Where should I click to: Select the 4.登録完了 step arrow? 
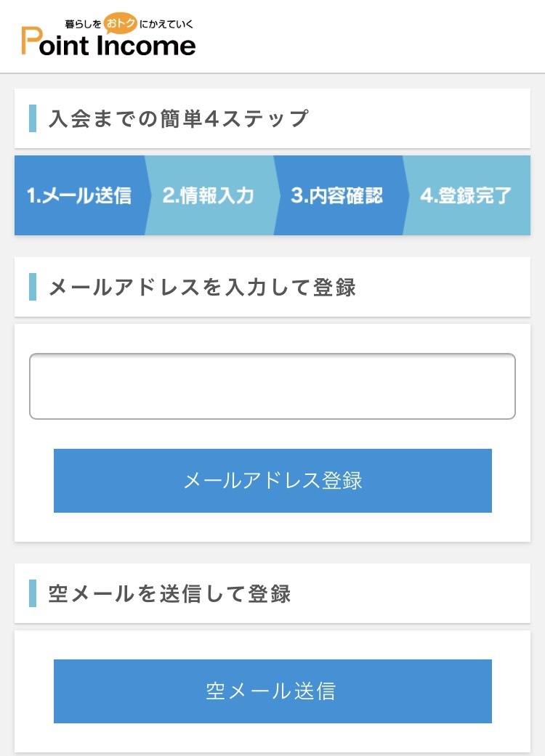[x=465, y=195]
